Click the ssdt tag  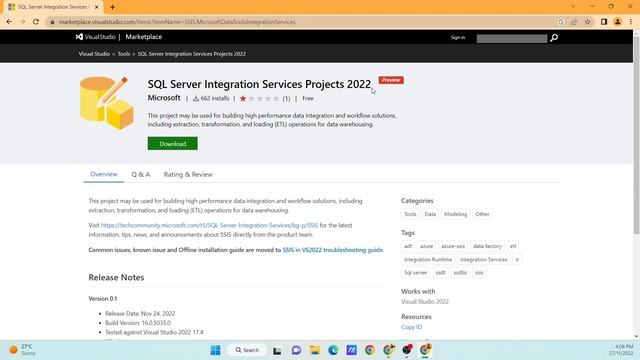[440, 273]
